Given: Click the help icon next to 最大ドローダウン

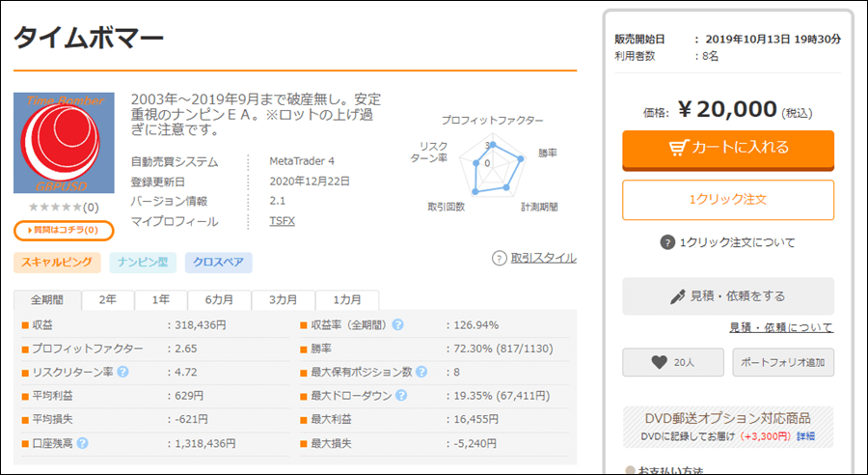Looking at the screenshot, I should [x=401, y=395].
